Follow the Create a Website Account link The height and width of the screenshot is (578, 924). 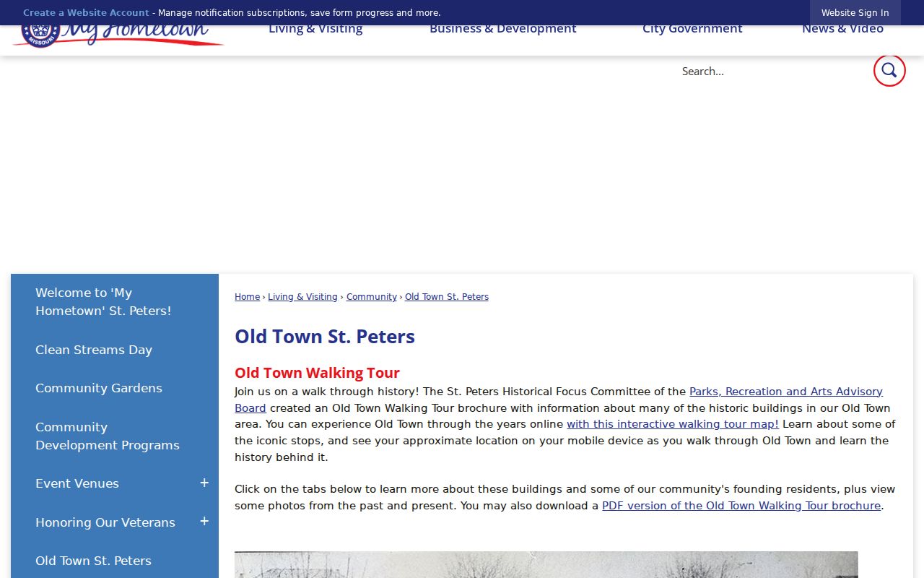(x=86, y=13)
